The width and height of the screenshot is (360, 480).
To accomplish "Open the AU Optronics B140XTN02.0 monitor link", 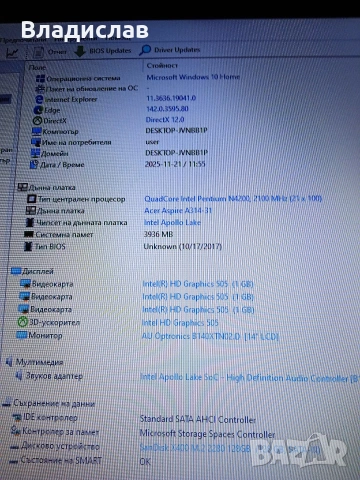I will pyautogui.click(x=210, y=336).
